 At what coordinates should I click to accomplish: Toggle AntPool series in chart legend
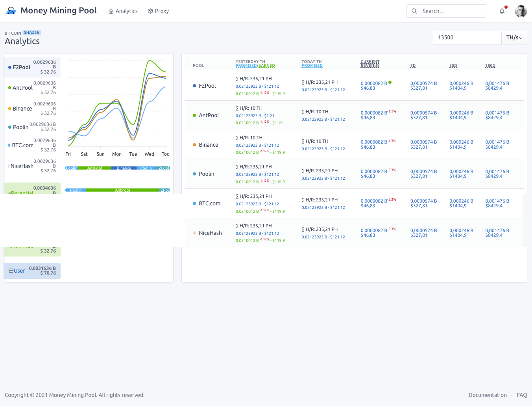(32, 88)
